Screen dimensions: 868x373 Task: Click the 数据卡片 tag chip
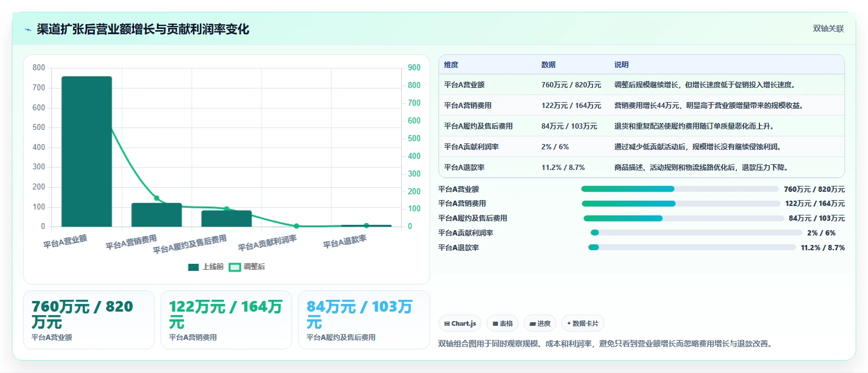(x=582, y=323)
